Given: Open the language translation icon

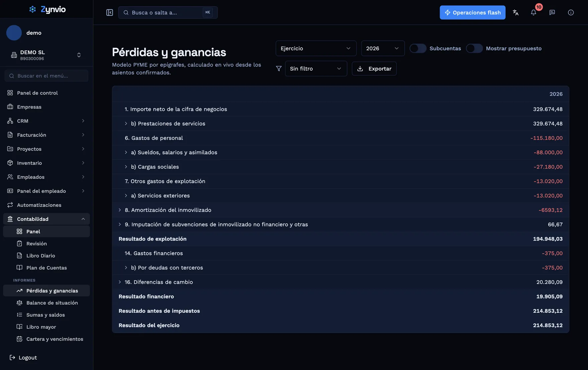Looking at the screenshot, I should [x=516, y=12].
